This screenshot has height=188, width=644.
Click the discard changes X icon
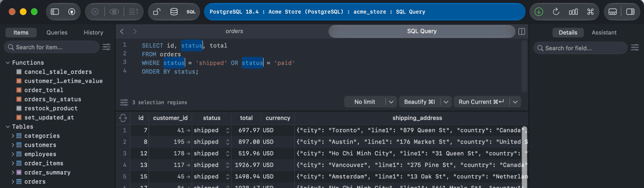(x=95, y=12)
